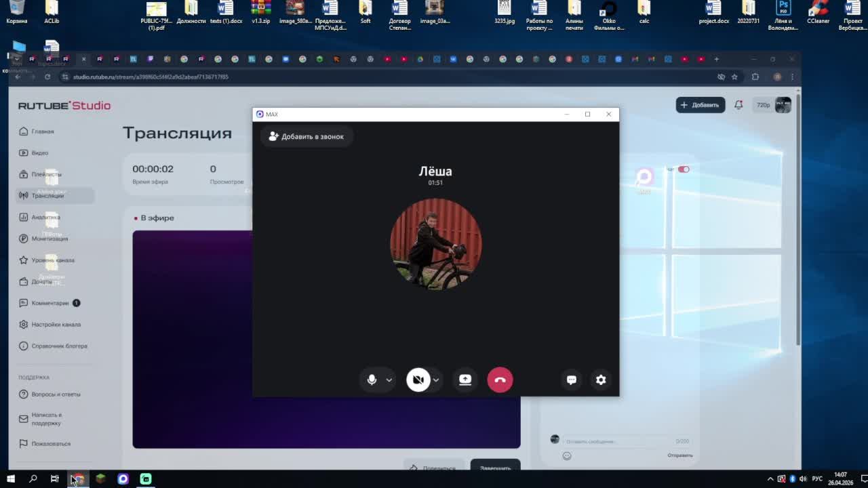Viewport: 868px width, 488px height.
Task: Open Корзина recycle bin
Action: click(17, 12)
